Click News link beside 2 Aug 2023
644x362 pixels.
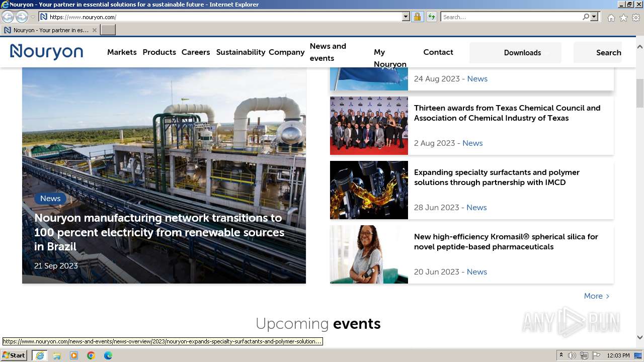pos(472,143)
